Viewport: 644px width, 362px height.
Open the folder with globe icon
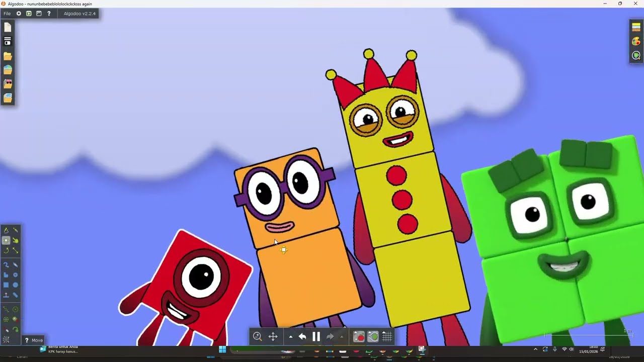point(8,69)
